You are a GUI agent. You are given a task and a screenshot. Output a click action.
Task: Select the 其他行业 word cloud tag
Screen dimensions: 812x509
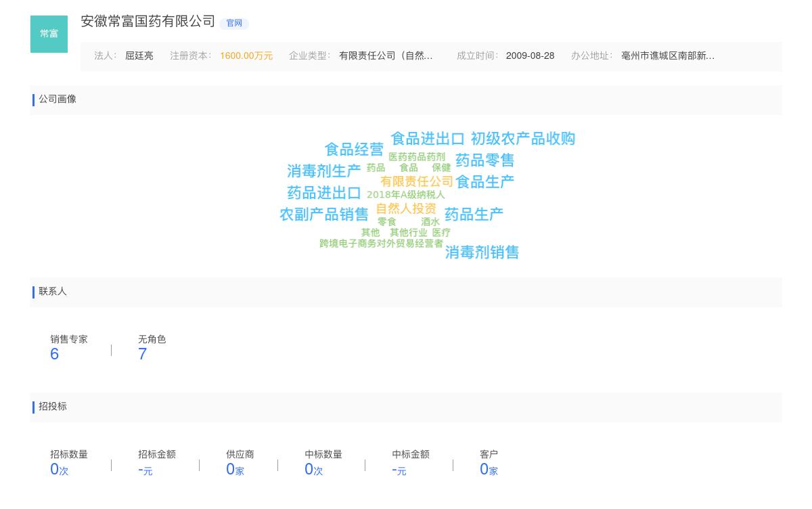[x=409, y=232]
